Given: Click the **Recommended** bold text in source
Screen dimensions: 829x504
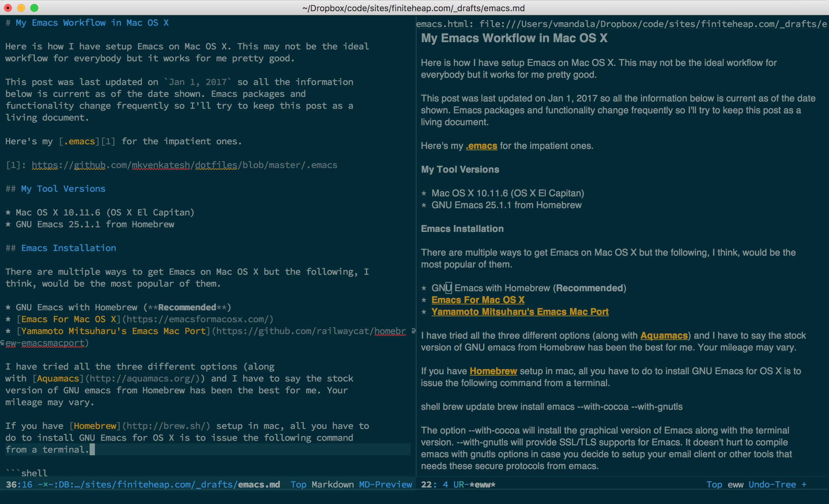Looking at the screenshot, I should point(187,307).
